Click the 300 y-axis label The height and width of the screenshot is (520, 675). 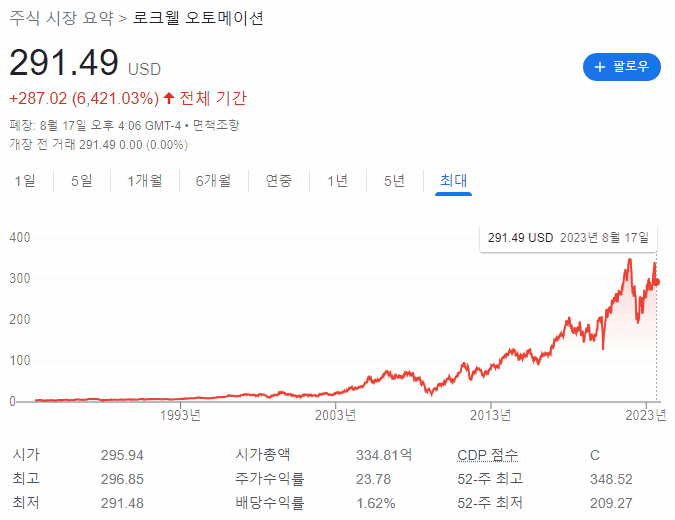pyautogui.click(x=20, y=279)
